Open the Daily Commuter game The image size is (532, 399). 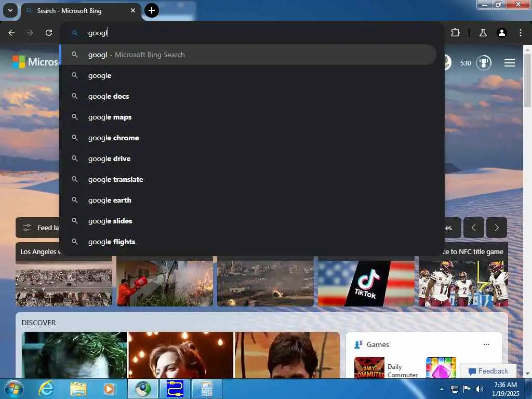coord(386,368)
